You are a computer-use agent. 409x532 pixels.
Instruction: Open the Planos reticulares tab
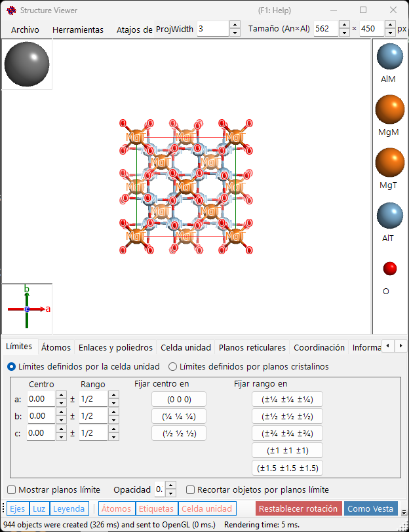coord(252,347)
